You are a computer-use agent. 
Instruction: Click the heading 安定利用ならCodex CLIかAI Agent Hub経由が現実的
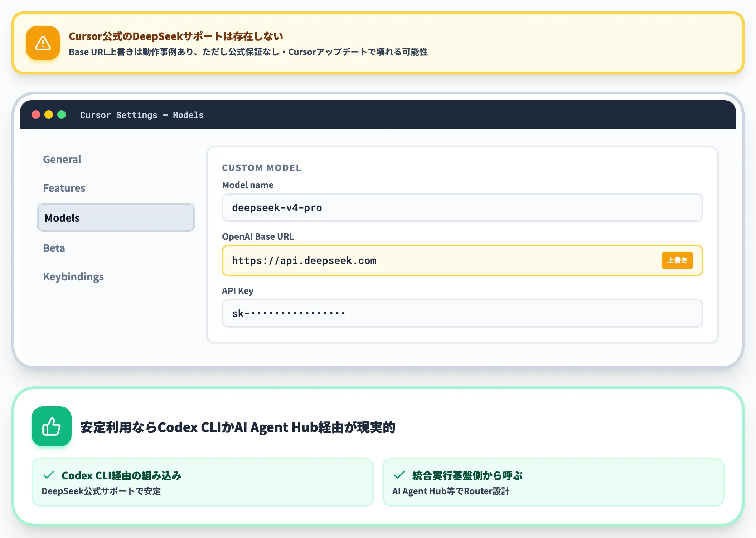[x=238, y=427]
